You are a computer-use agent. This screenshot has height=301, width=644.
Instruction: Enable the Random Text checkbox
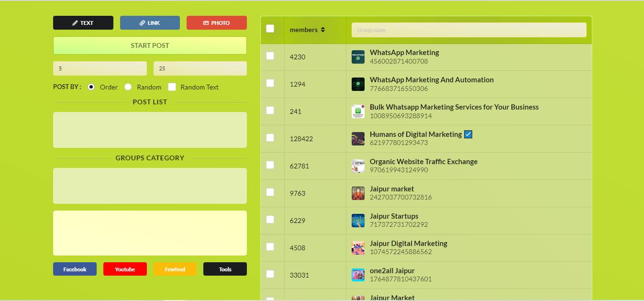172,87
